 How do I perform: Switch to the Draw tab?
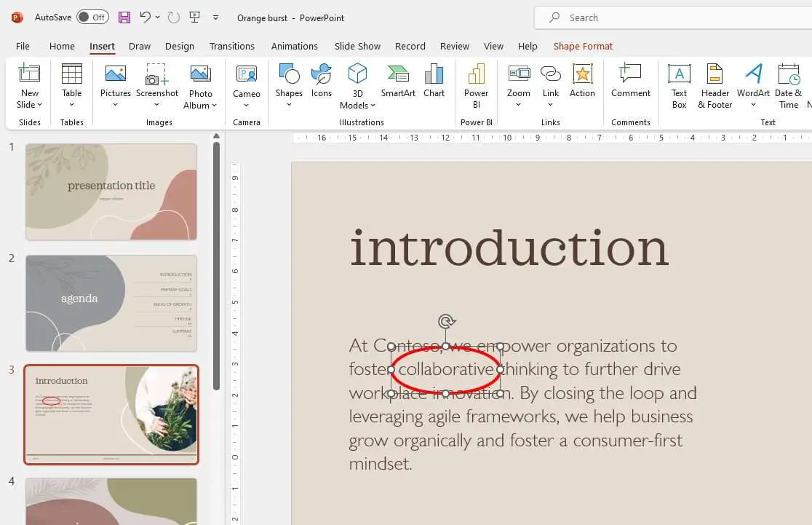pos(139,46)
